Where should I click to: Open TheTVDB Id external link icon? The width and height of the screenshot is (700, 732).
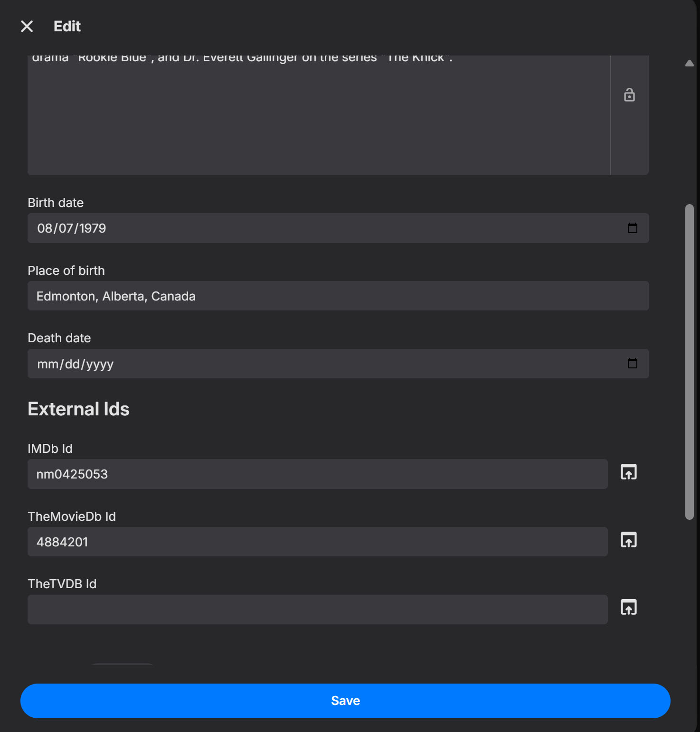click(629, 607)
